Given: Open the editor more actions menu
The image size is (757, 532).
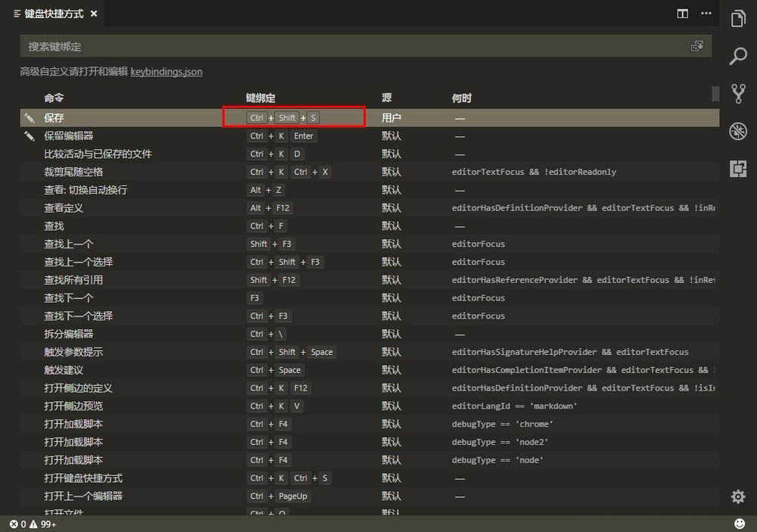Looking at the screenshot, I should click(x=706, y=14).
